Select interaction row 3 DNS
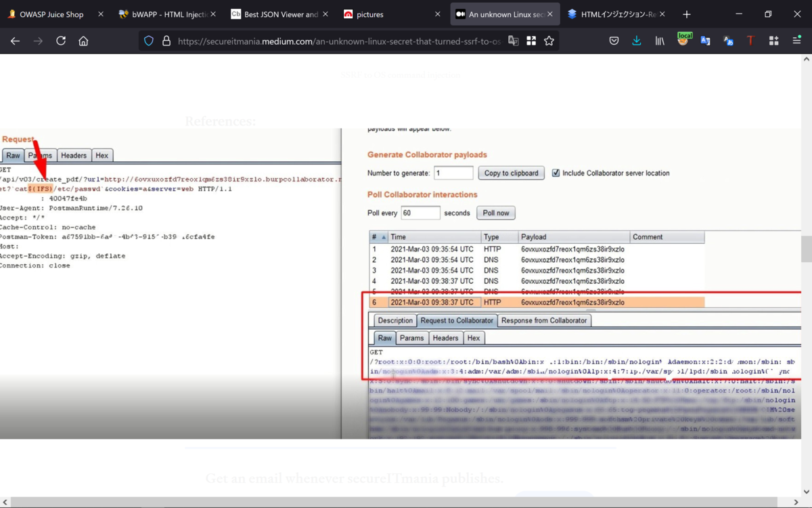Screen dimensions: 812x508 pos(537,270)
